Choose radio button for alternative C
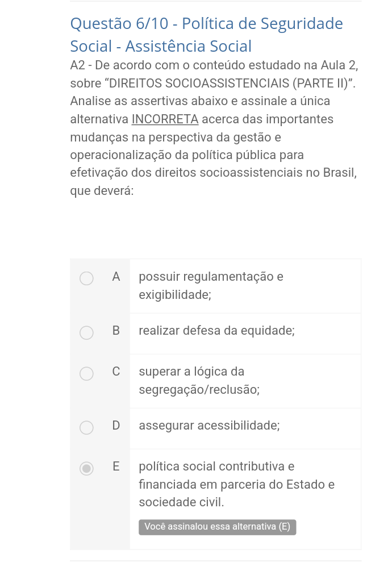 (86, 373)
